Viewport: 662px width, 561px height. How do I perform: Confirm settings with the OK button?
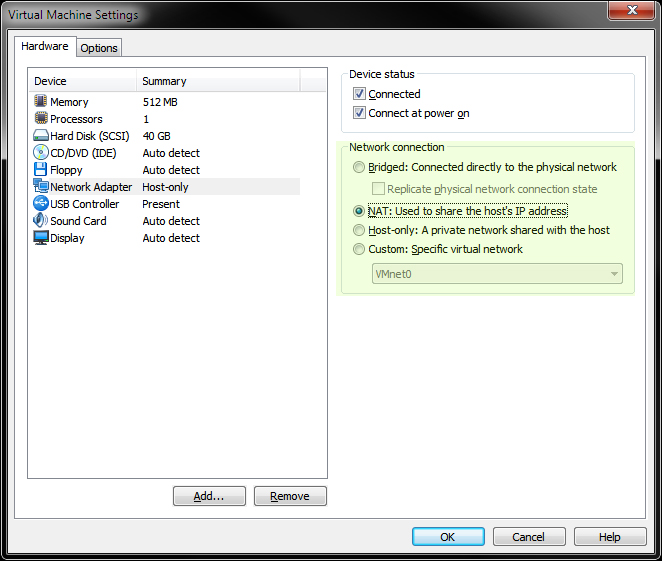(448, 537)
